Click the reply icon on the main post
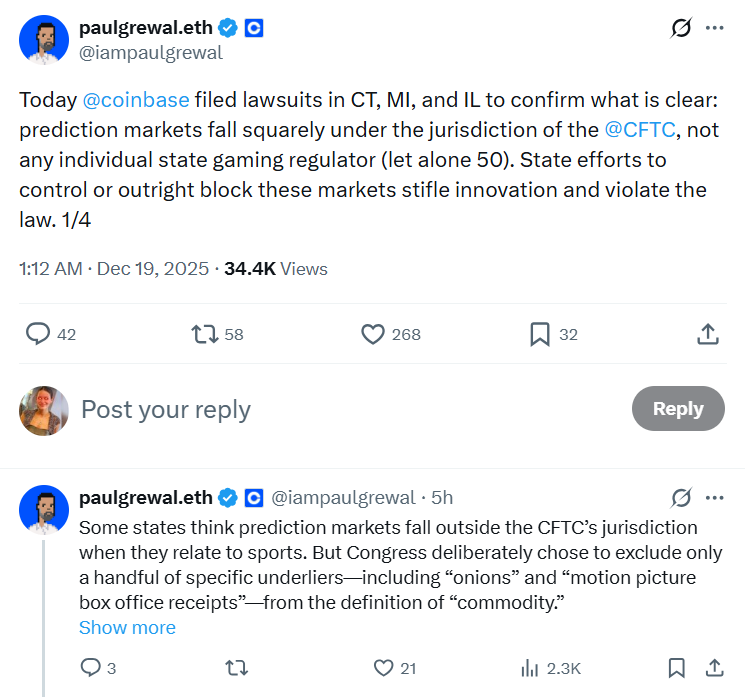Screen dimensions: 745x697 (x=38, y=334)
